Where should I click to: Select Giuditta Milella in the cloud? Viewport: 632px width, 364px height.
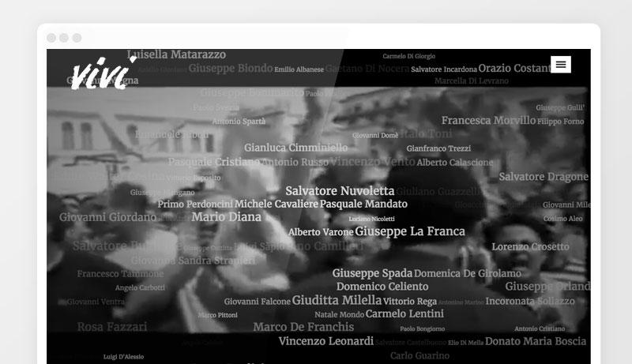pyautogui.click(x=337, y=301)
